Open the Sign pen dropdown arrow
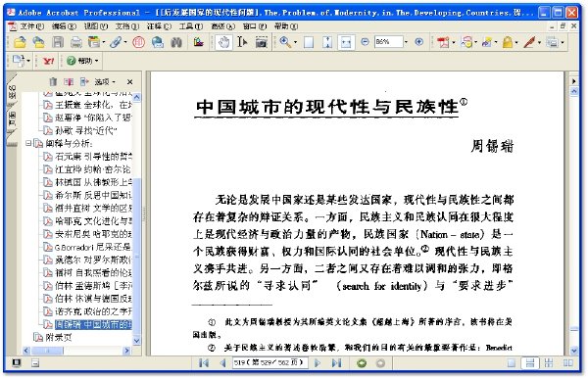Image resolution: width=588 pixels, height=379 pixels. tap(539, 42)
